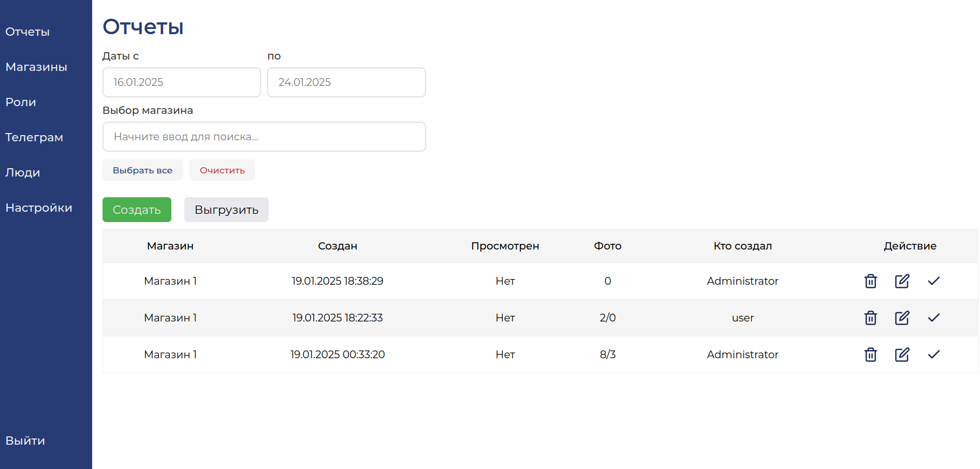This screenshot has width=980, height=469.
Task: Focus the store search selection field
Action: pos(264,137)
